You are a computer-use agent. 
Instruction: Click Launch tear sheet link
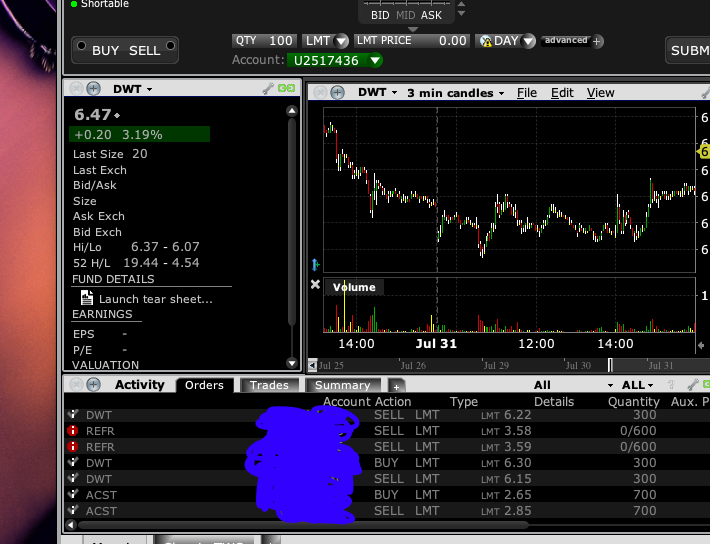tap(155, 299)
